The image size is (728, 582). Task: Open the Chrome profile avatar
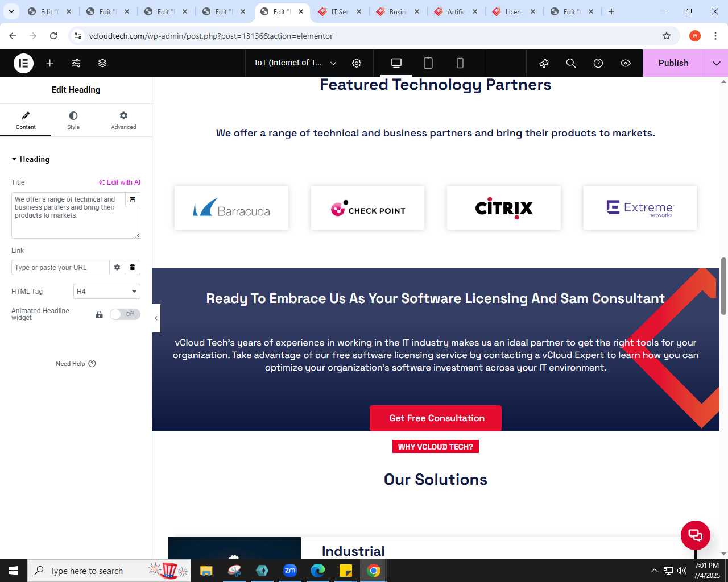695,36
